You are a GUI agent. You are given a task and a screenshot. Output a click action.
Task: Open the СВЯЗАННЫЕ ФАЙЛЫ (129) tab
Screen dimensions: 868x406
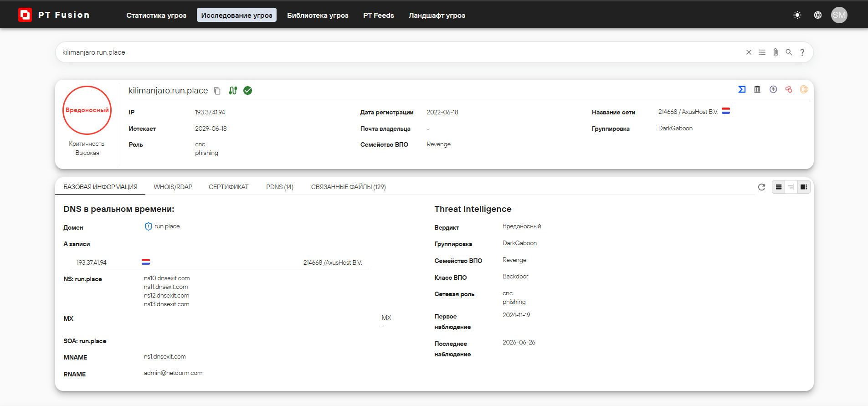pos(349,187)
